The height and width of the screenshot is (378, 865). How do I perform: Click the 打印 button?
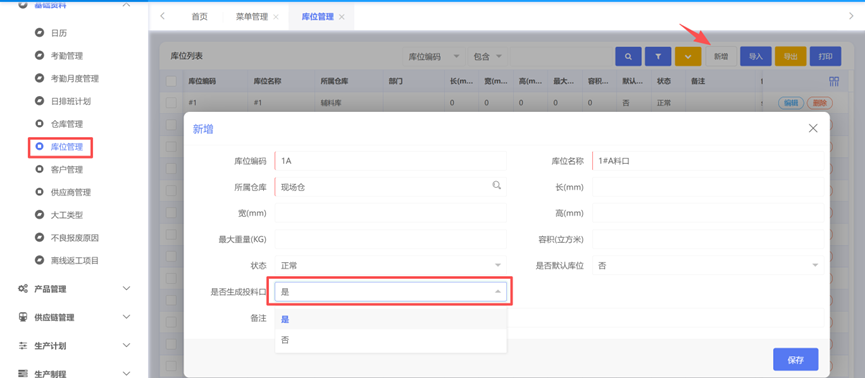tap(825, 56)
